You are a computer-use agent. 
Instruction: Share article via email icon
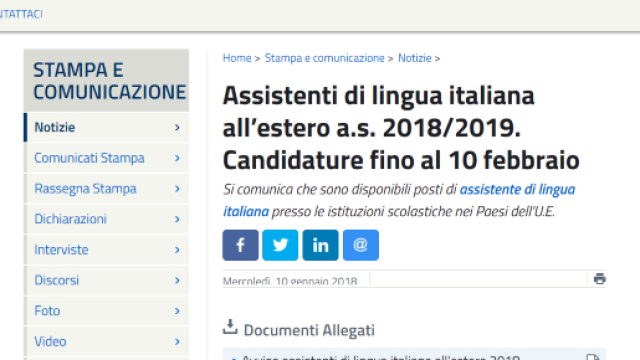(x=361, y=245)
